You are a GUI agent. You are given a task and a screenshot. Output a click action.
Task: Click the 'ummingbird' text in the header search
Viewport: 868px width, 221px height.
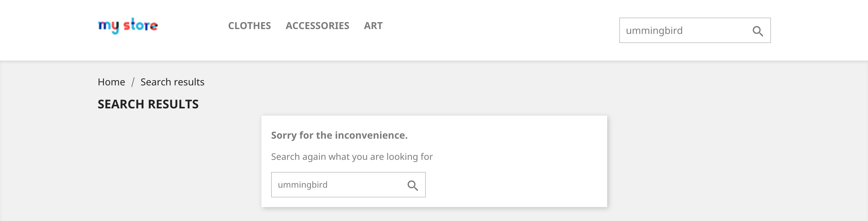pyautogui.click(x=654, y=31)
